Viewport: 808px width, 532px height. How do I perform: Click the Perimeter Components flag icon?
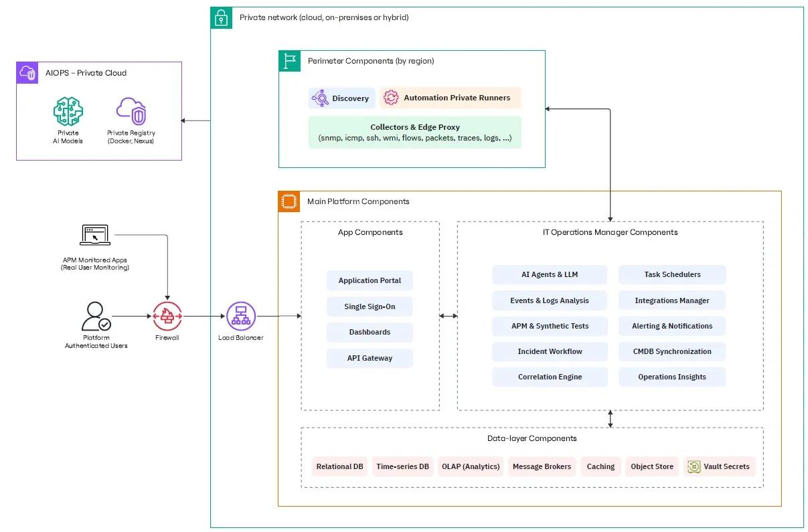coord(289,61)
